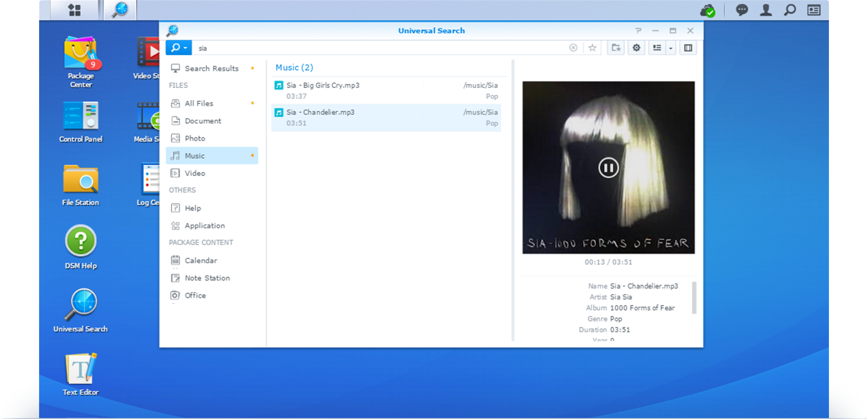Click the favorite star next to search field
Image resolution: width=868 pixels, height=419 pixels.
click(x=592, y=47)
